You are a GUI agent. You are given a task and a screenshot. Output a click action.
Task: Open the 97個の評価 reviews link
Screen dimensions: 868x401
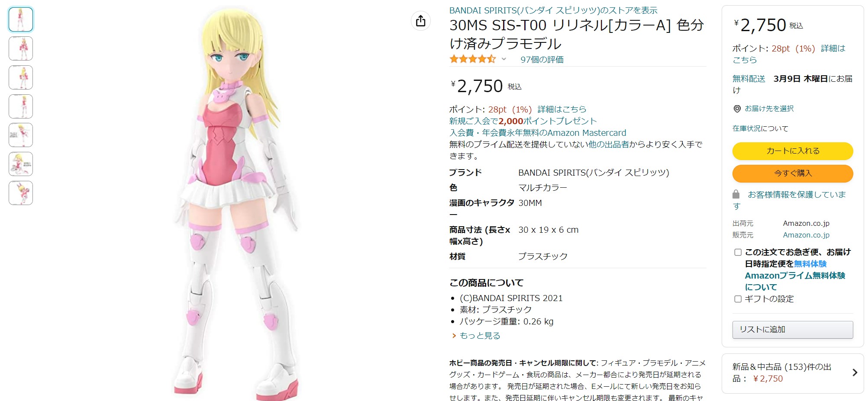[x=542, y=60]
